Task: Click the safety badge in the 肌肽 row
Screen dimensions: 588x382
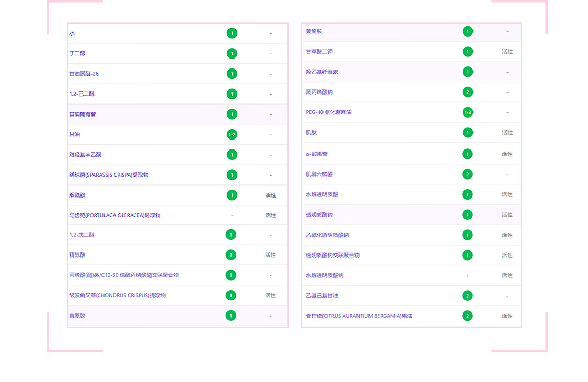Action: pyautogui.click(x=467, y=133)
